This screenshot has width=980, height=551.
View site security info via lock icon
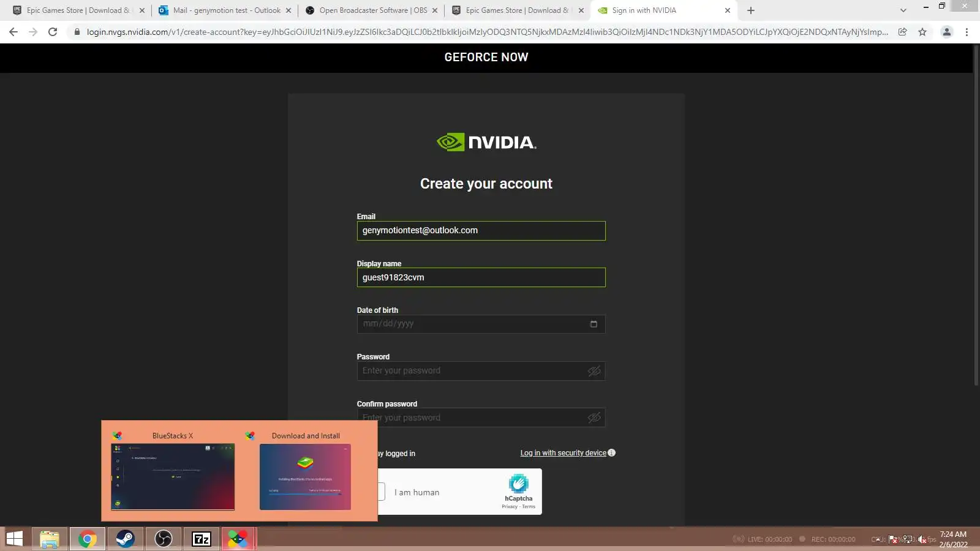click(77, 32)
